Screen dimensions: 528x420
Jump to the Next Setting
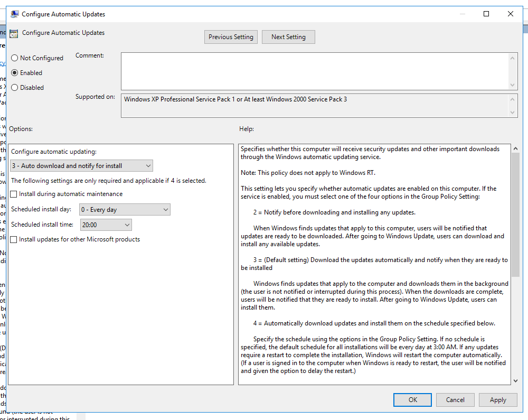288,37
